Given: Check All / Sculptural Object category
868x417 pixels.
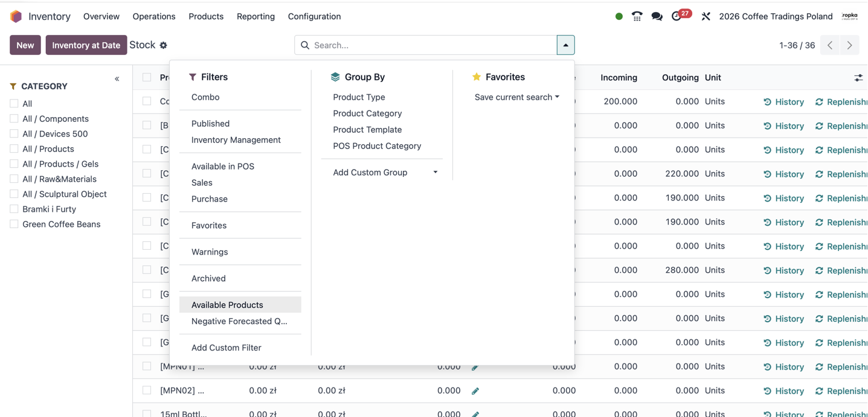Looking at the screenshot, I should tap(14, 194).
